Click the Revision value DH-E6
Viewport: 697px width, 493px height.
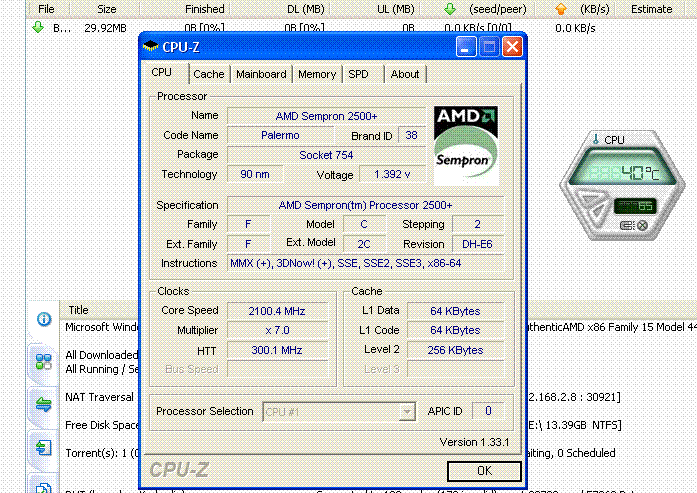(x=477, y=244)
